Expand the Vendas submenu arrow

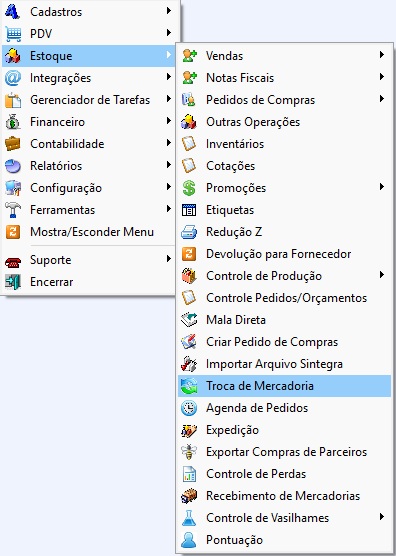(x=382, y=55)
